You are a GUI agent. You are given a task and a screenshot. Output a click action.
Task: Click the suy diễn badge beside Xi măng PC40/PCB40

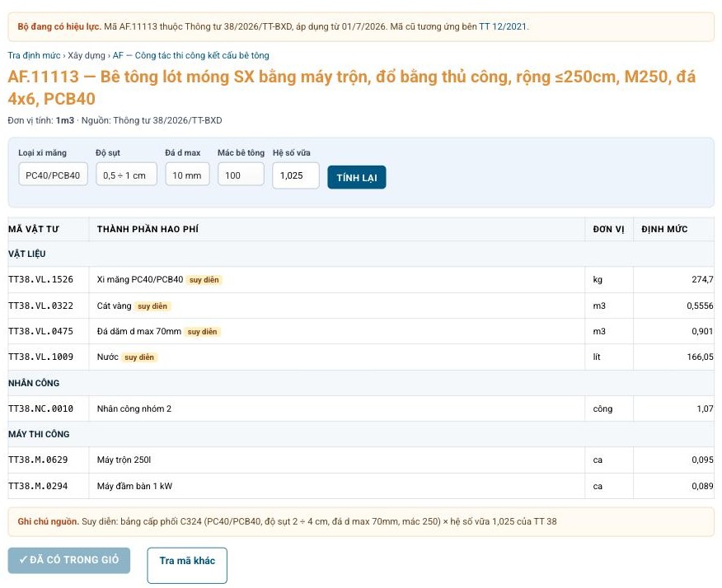coord(204,280)
